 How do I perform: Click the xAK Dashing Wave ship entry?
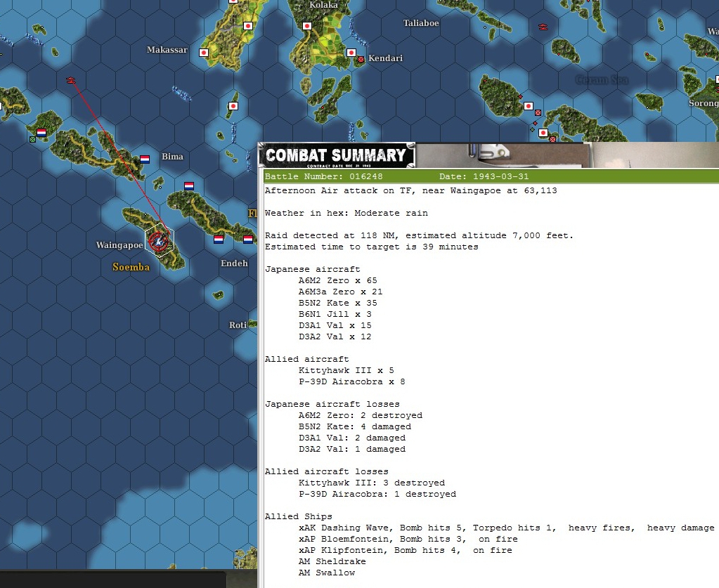507,528
